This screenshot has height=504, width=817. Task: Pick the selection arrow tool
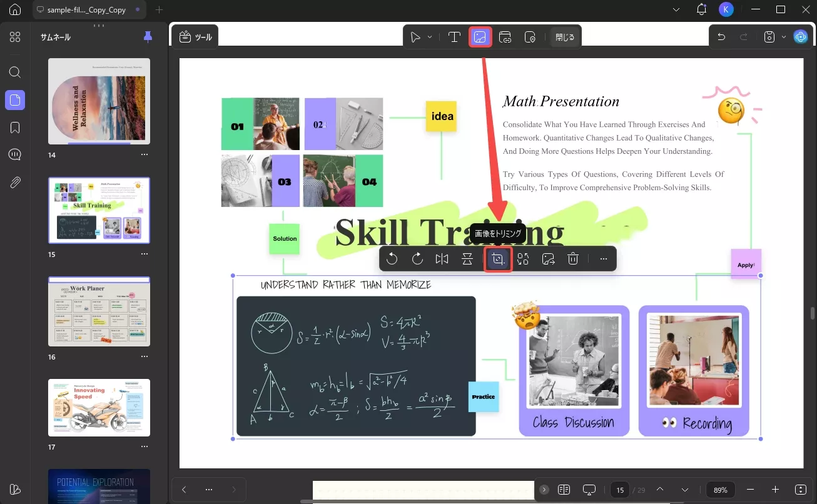415,38
